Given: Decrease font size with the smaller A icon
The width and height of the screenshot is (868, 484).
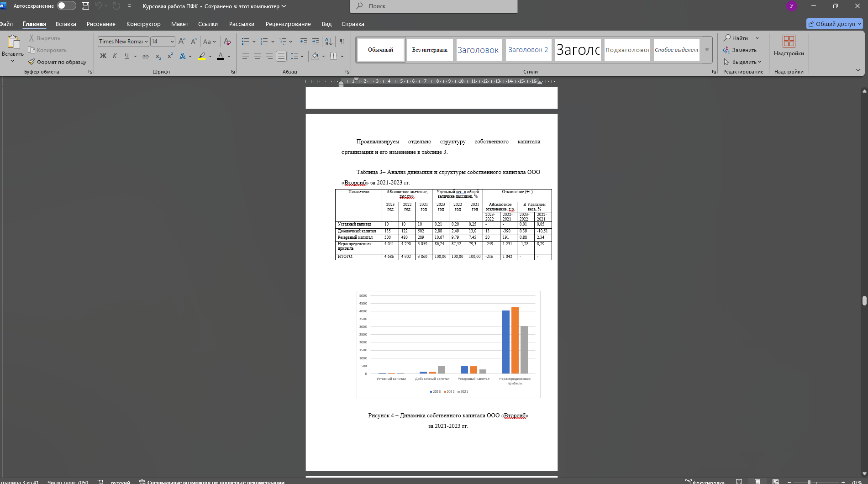Looking at the screenshot, I should point(194,42).
